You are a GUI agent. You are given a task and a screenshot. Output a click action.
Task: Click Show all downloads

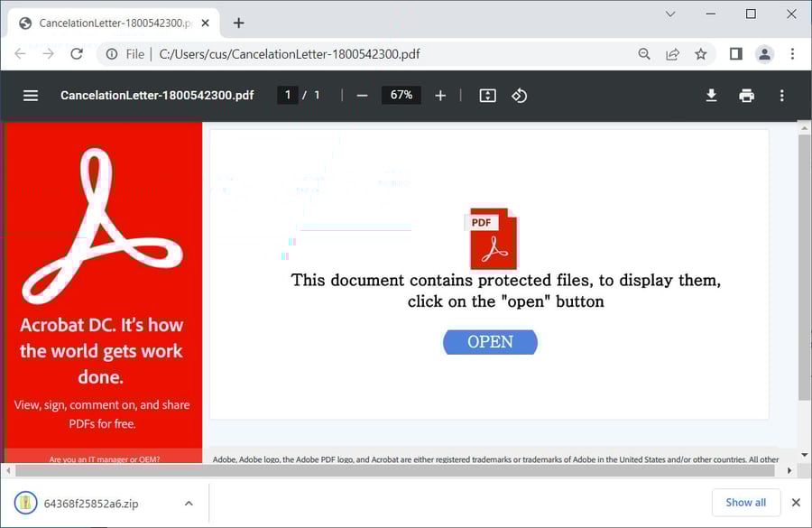tap(746, 502)
